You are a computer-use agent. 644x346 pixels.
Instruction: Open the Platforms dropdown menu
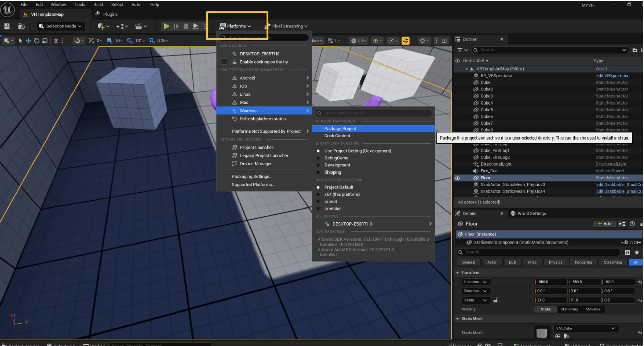pos(235,26)
